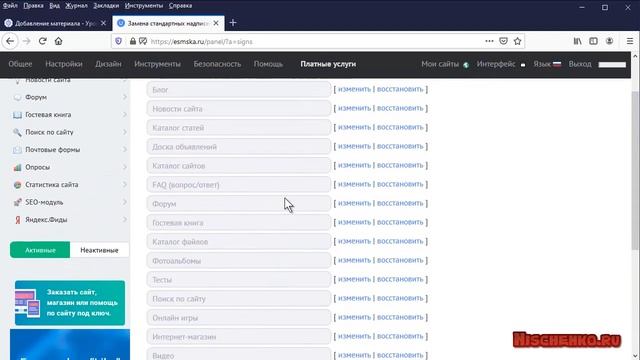This screenshot has width=640, height=360.
Task: Open the Платные услуги menu
Action: (328, 64)
